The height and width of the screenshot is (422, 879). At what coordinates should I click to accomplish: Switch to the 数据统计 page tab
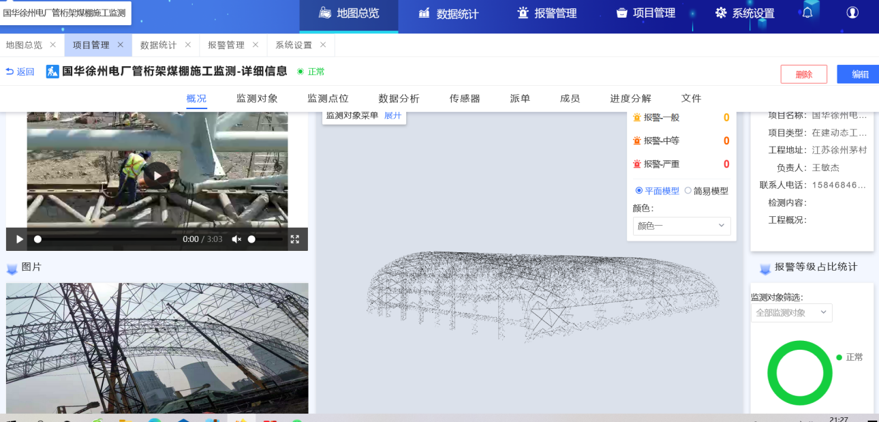[158, 45]
